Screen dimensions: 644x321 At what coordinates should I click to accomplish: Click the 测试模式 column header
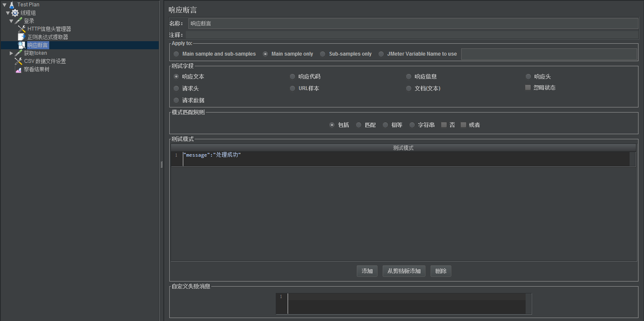pos(403,148)
